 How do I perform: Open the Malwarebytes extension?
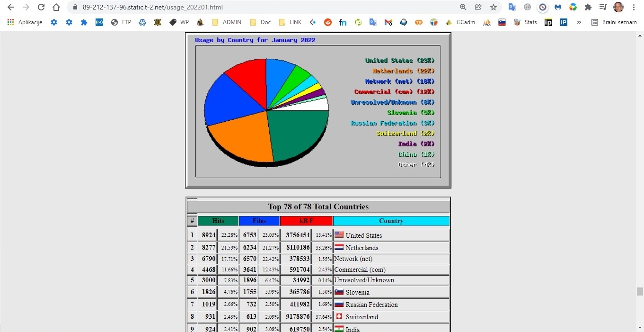(558, 7)
